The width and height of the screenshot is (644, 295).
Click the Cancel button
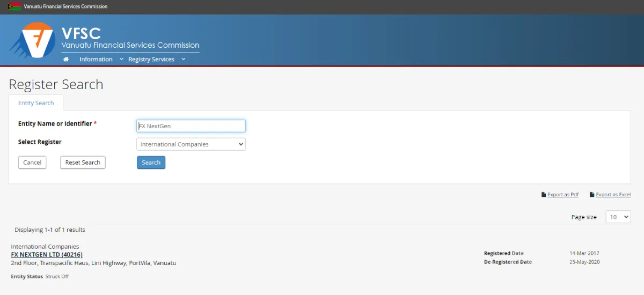32,163
